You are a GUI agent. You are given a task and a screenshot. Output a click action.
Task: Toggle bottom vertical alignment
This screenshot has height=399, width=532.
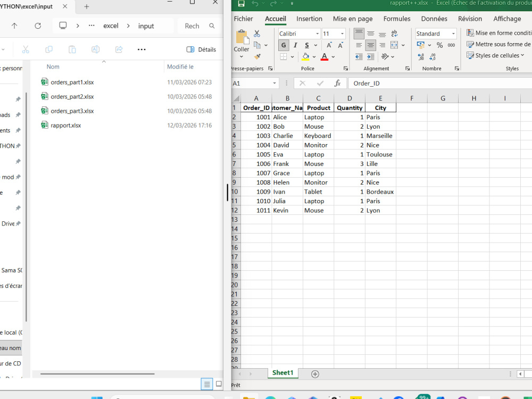tap(383, 34)
